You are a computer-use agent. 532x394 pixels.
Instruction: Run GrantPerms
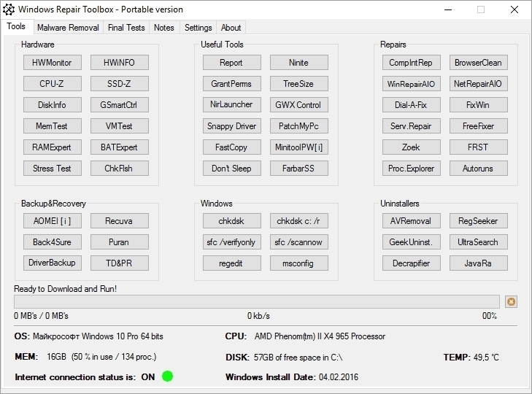232,83
